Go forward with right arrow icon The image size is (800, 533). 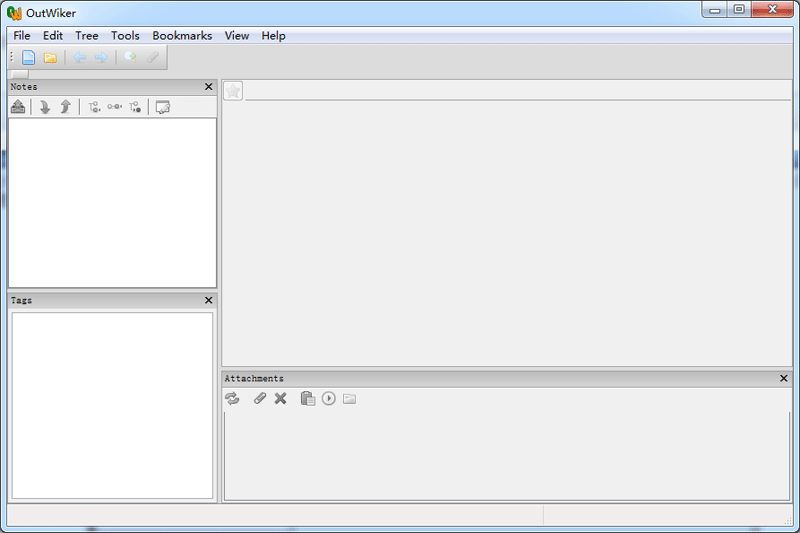[101, 58]
